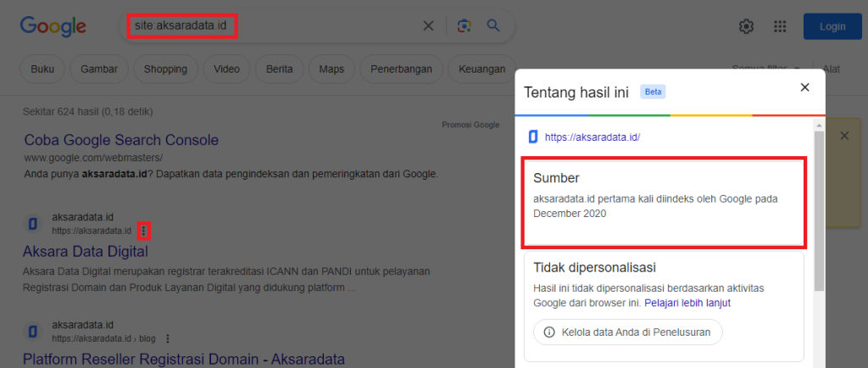Click www.google.com/webmasters/ URL text
The width and height of the screenshot is (868, 368).
point(93,158)
